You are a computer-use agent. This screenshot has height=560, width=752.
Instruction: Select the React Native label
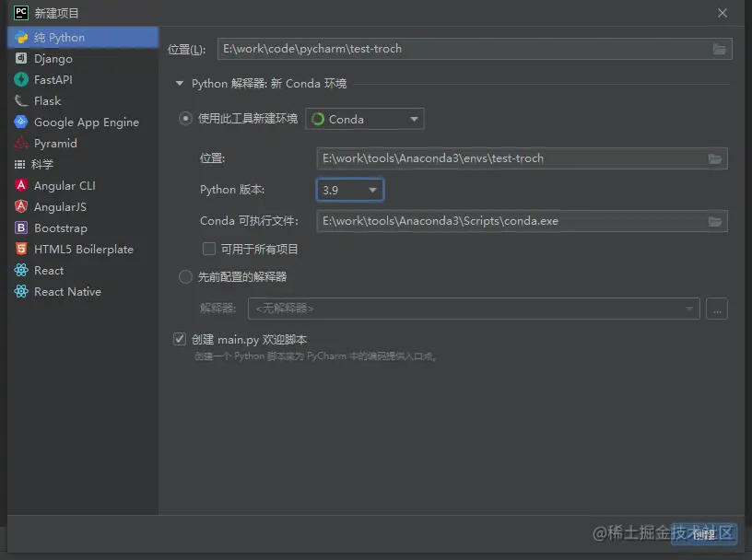67,291
